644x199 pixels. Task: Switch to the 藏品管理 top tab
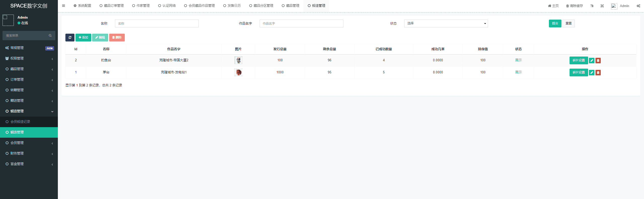point(290,6)
